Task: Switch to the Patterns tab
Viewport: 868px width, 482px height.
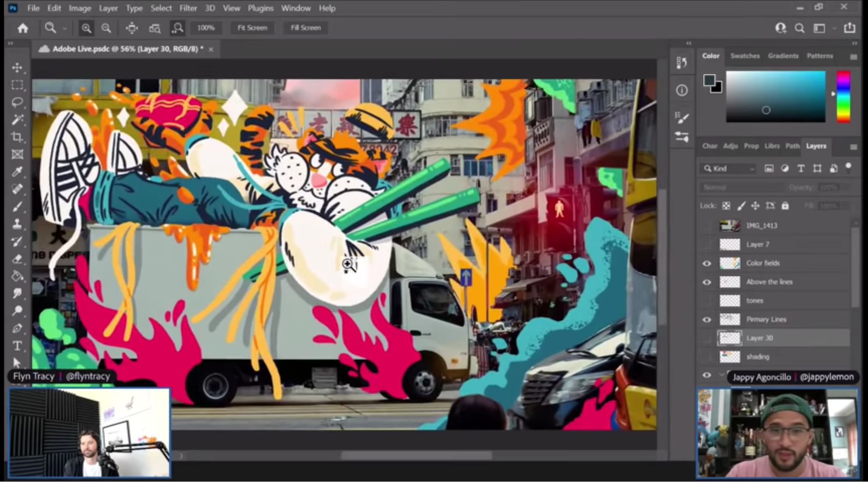Action: [820, 56]
